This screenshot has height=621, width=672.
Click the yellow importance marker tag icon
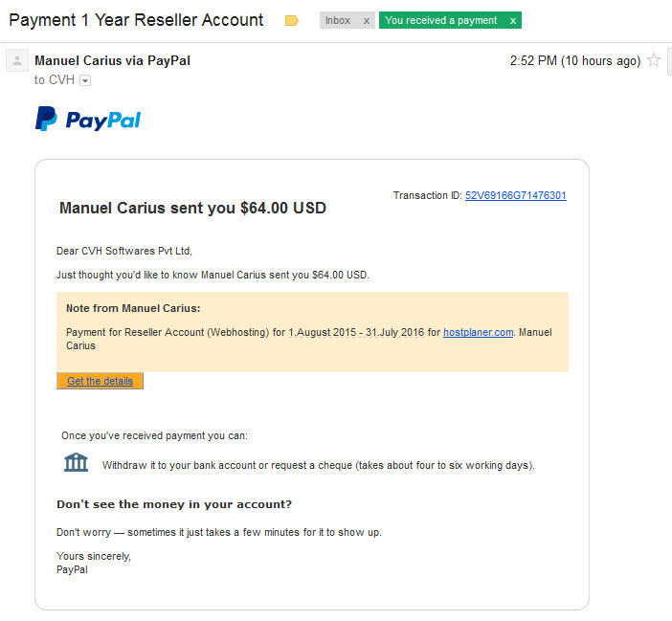click(x=291, y=20)
